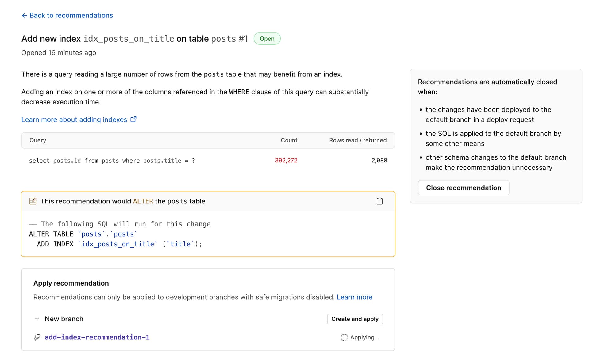
Task: Select the add-index-recommendation-1 branch link
Action: pyautogui.click(x=97, y=337)
